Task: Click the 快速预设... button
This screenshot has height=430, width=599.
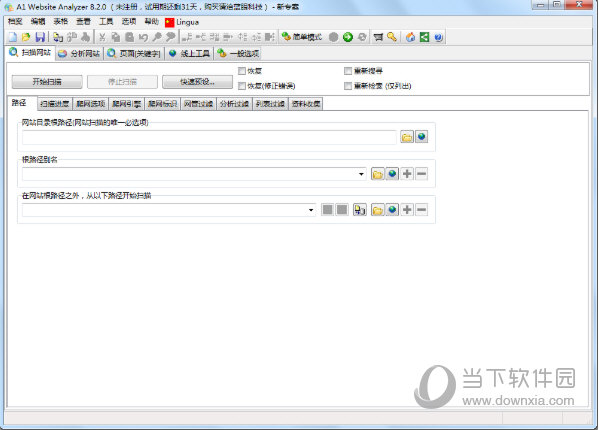Action: 197,82
